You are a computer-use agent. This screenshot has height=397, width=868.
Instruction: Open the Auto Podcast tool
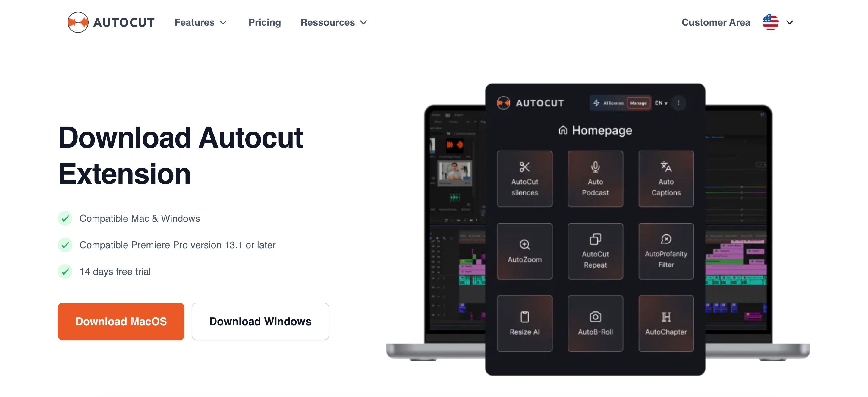(595, 178)
